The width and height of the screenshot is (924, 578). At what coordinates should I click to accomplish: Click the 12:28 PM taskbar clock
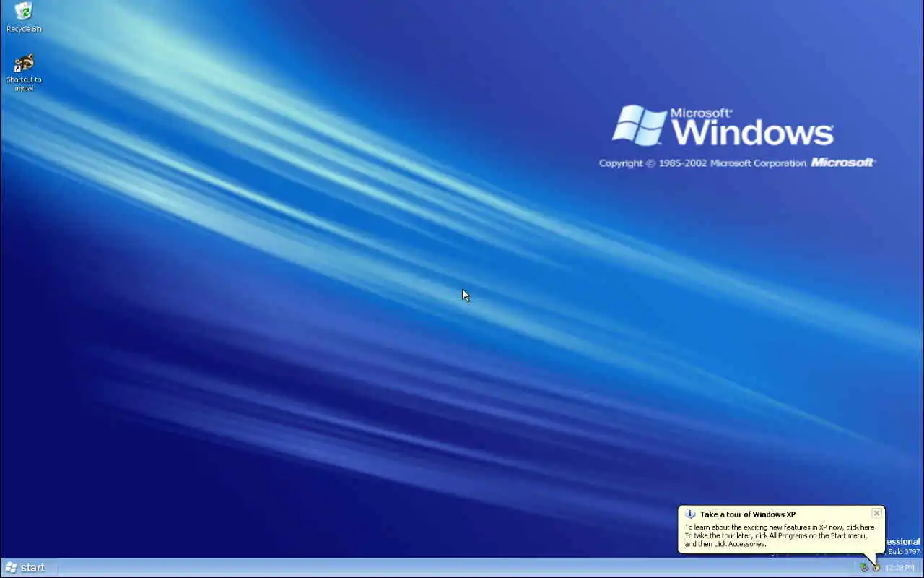pyautogui.click(x=899, y=568)
